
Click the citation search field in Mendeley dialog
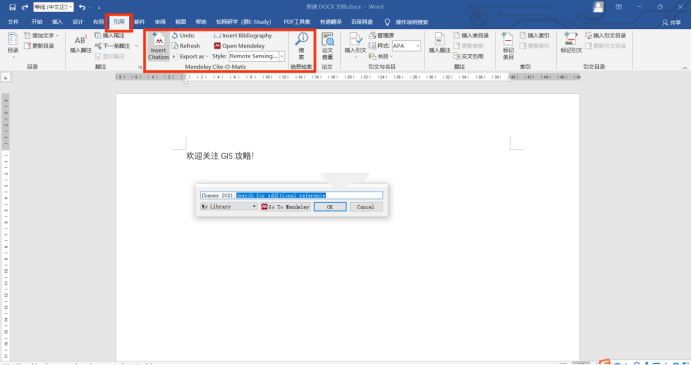[x=291, y=195]
